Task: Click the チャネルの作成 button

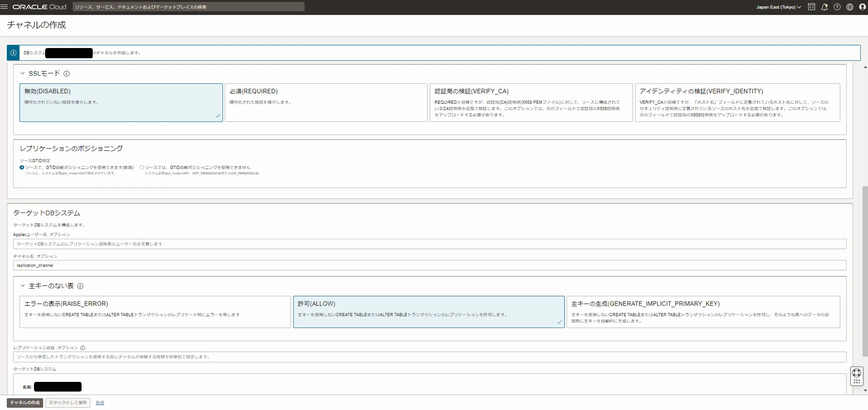Action: pos(25,403)
